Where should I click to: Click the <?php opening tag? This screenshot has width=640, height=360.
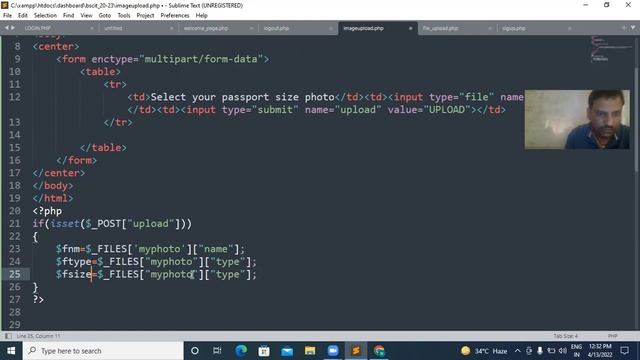tap(47, 211)
